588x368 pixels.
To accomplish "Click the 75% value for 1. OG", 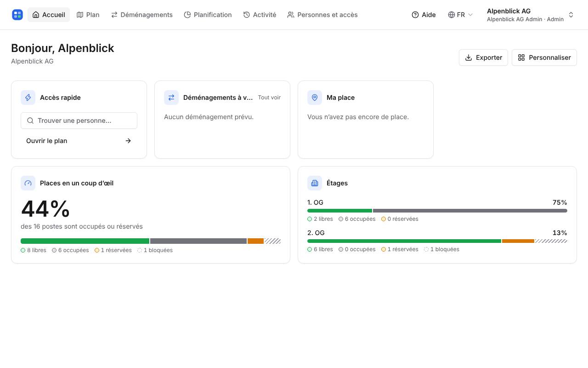I will (x=560, y=202).
